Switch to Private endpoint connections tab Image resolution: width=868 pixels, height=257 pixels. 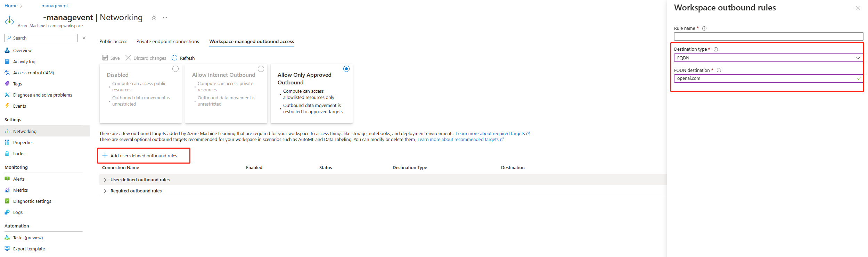coord(168,41)
